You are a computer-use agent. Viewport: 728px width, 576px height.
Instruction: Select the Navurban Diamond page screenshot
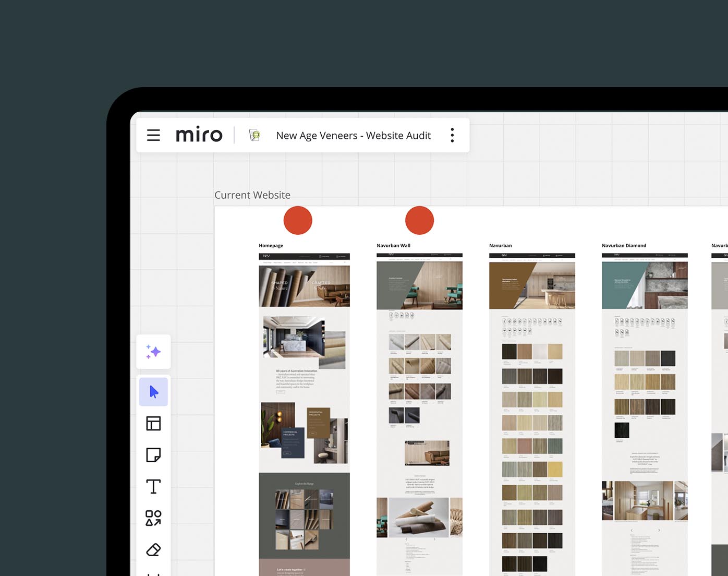coord(645,414)
